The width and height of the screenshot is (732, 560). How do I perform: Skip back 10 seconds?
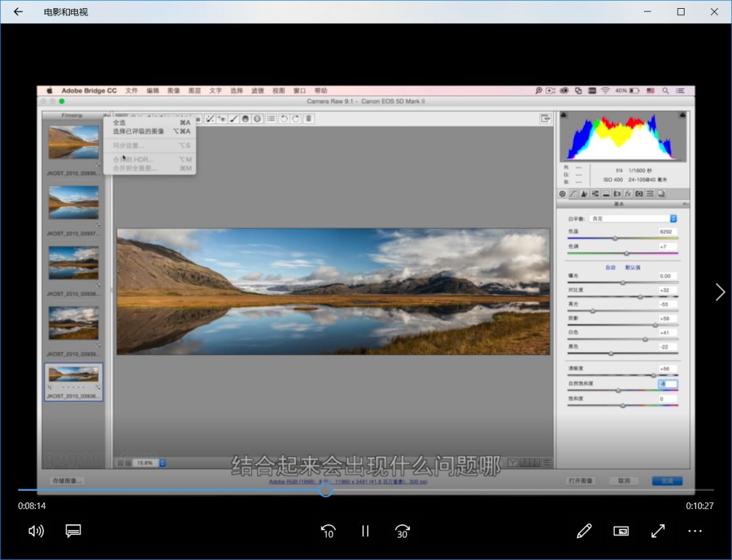[328, 531]
